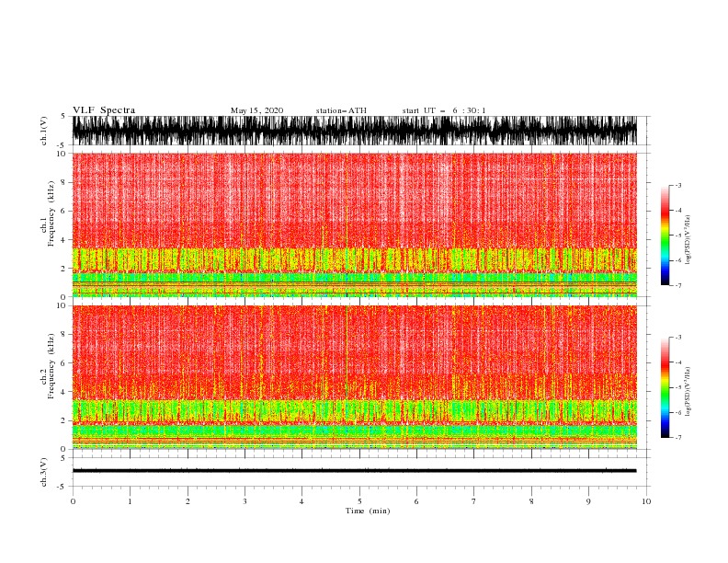Click the time axis tick label "10"
The height and width of the screenshot is (563, 728).
(x=646, y=501)
